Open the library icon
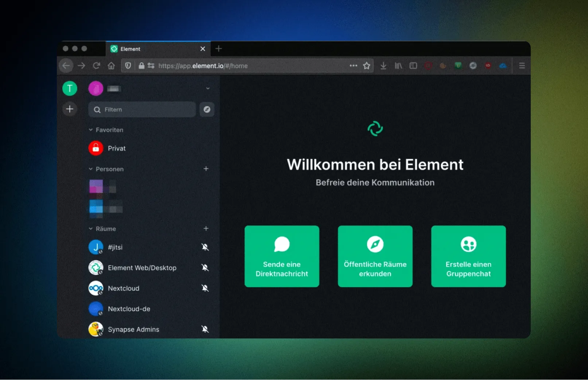Image resolution: width=588 pixels, height=380 pixels. coord(398,66)
